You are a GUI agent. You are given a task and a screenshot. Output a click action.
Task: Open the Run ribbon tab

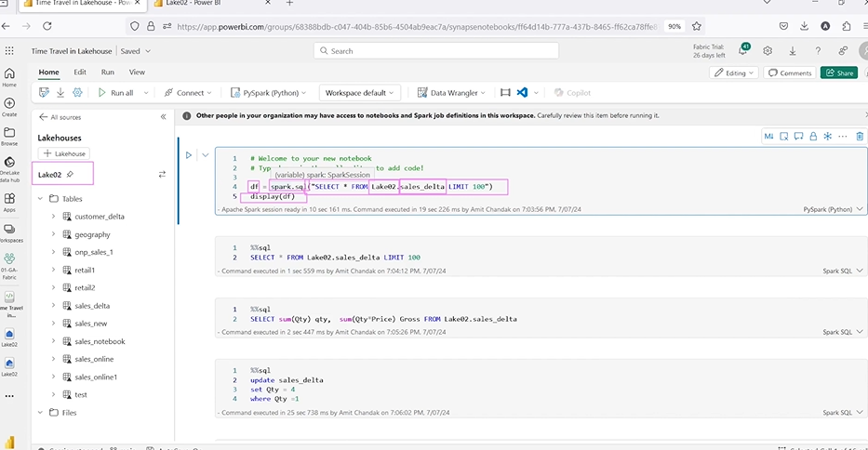coord(107,72)
